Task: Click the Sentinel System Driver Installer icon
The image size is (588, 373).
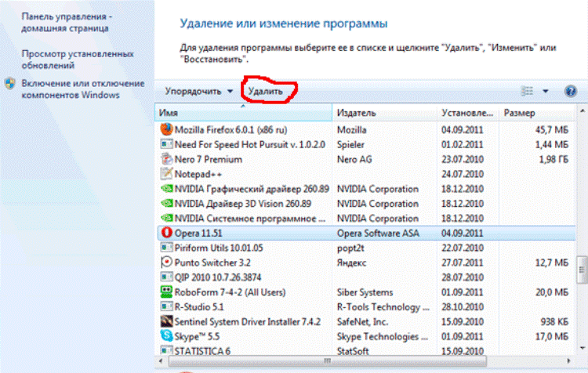Action: click(x=166, y=321)
